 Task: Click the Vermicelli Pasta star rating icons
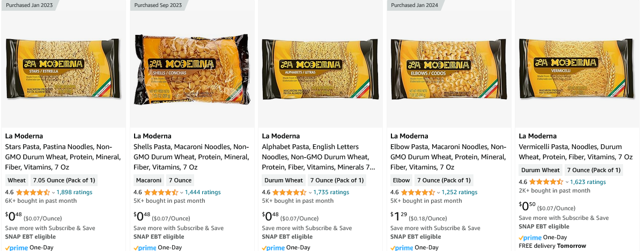point(546,182)
